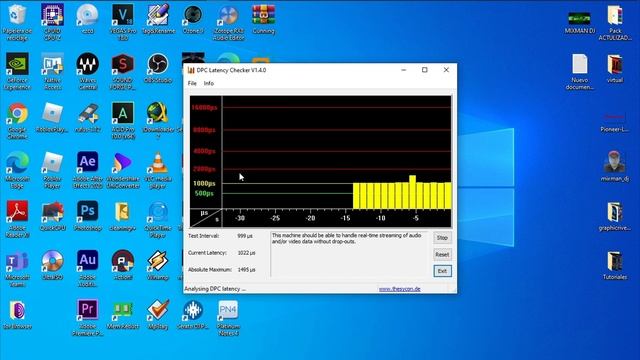Viewport: 640px width, 360px height.
Task: Launch iZotope RX Audio Editor shortcut
Action: tap(228, 22)
